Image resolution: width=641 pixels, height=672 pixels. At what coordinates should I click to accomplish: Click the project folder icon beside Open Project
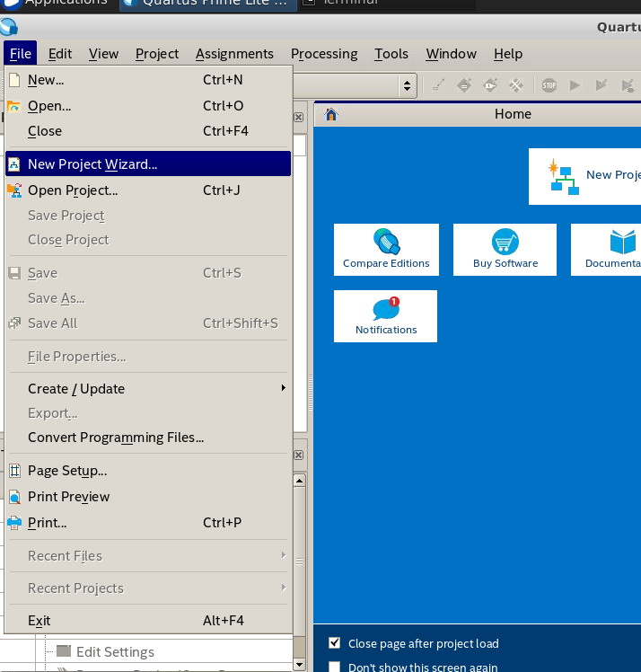click(x=14, y=190)
